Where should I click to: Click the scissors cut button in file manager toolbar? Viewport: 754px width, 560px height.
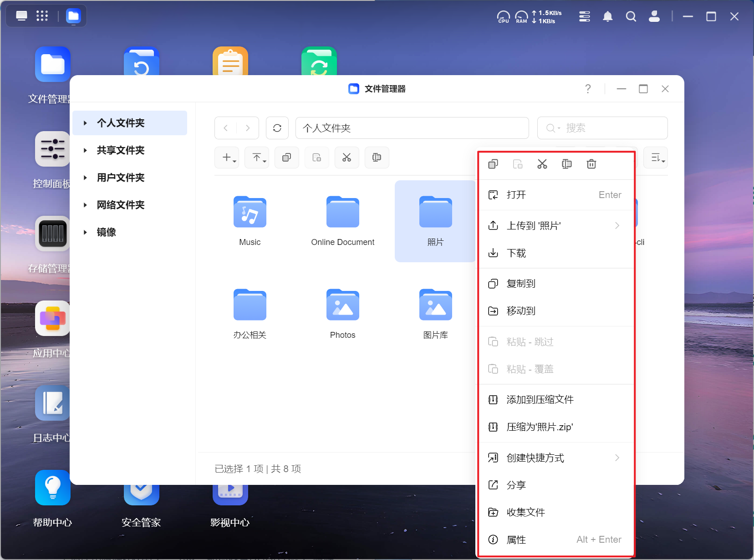(347, 158)
